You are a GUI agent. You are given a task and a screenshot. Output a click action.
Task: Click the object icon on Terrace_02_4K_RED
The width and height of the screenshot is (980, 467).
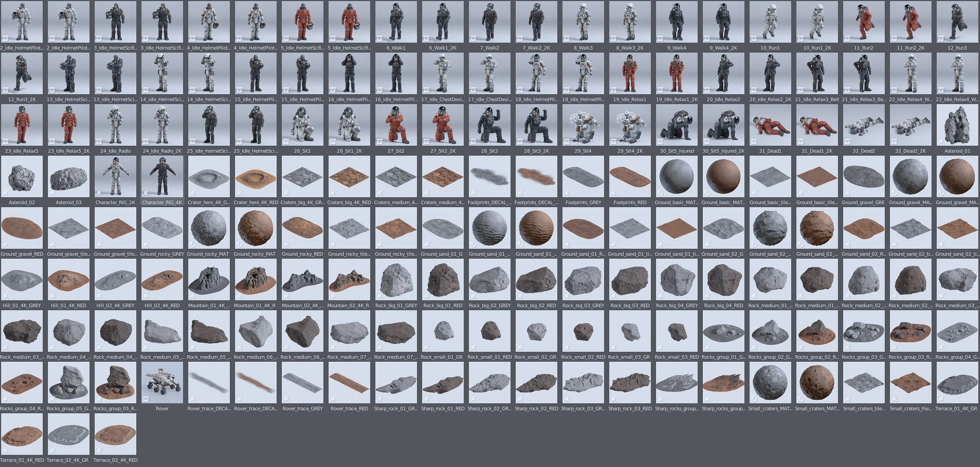pos(98,451)
